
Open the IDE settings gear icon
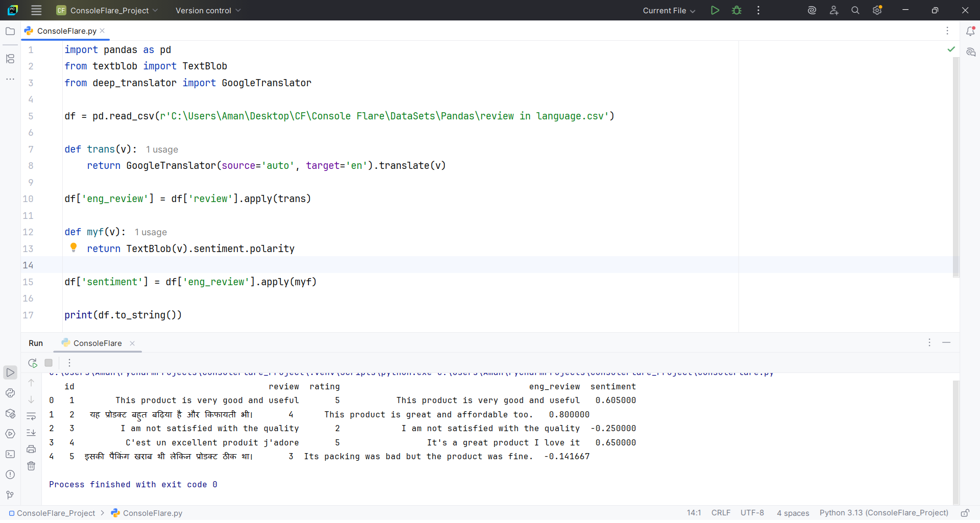(x=877, y=10)
